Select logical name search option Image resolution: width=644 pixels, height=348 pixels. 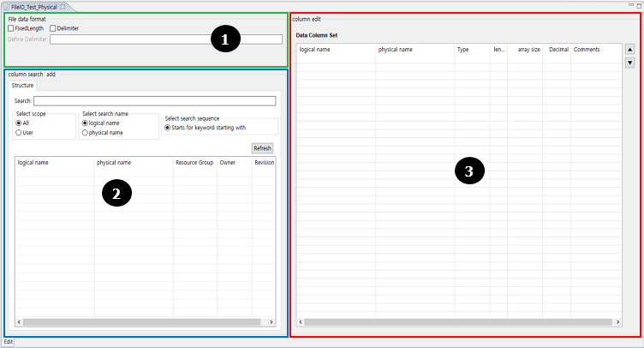(85, 123)
